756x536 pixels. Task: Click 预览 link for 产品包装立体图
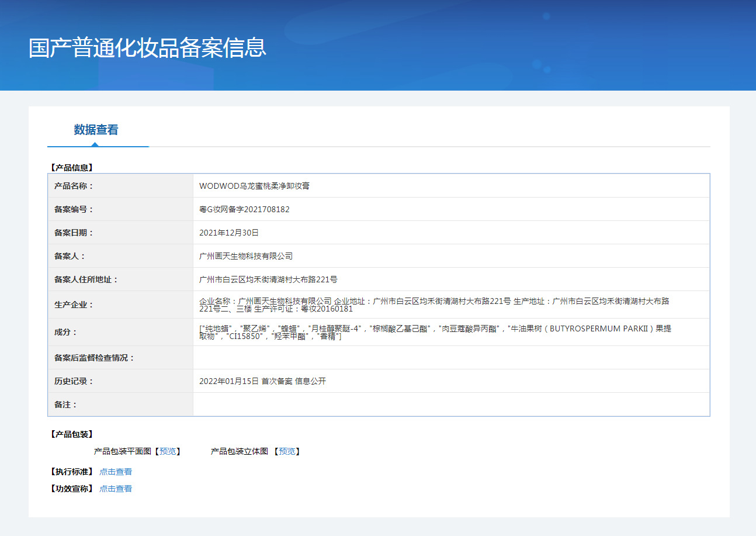click(x=287, y=451)
